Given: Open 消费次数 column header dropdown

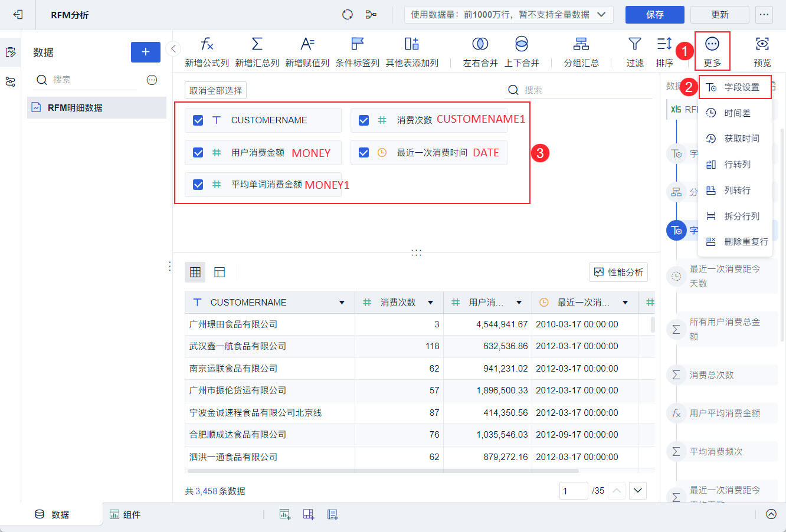Looking at the screenshot, I should point(431,303).
